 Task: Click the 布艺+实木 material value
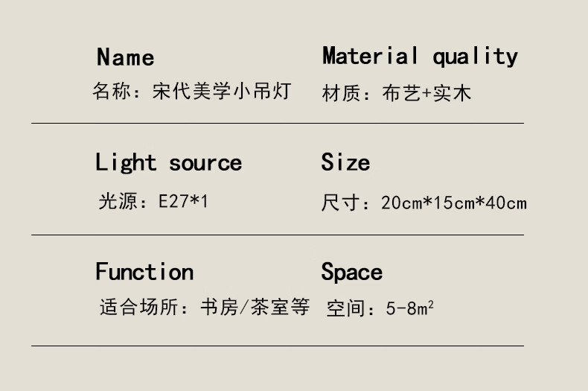click(x=426, y=94)
